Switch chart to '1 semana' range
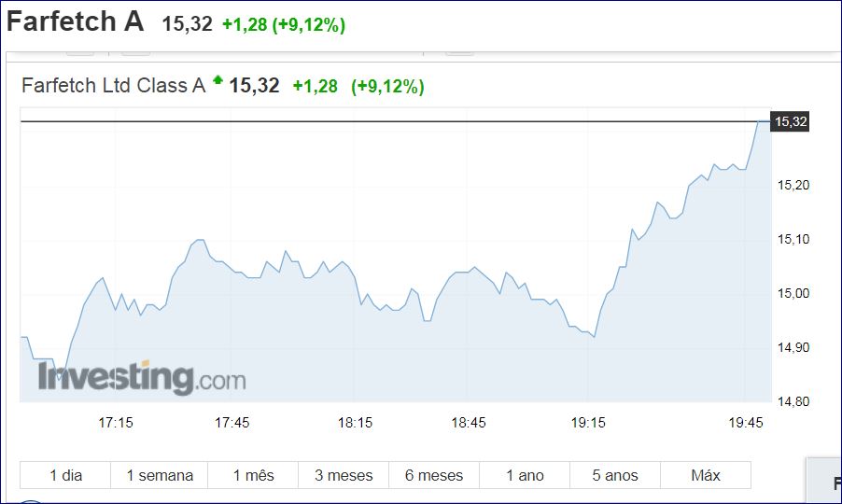842x504 pixels. (160, 475)
